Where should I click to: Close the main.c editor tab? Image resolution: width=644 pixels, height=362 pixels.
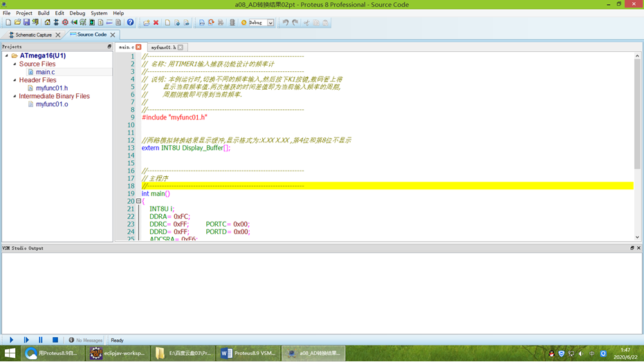pyautogui.click(x=139, y=47)
